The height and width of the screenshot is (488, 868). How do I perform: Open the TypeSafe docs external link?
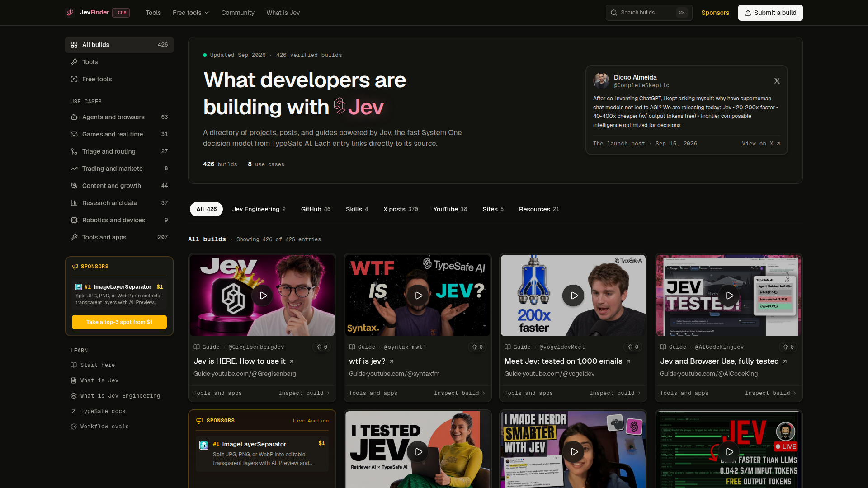click(x=98, y=411)
